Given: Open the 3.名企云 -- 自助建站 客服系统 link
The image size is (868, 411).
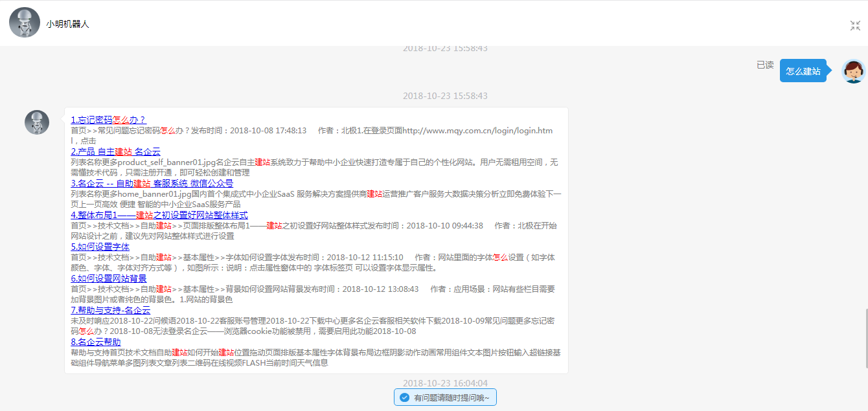Looking at the screenshot, I should [152, 183].
